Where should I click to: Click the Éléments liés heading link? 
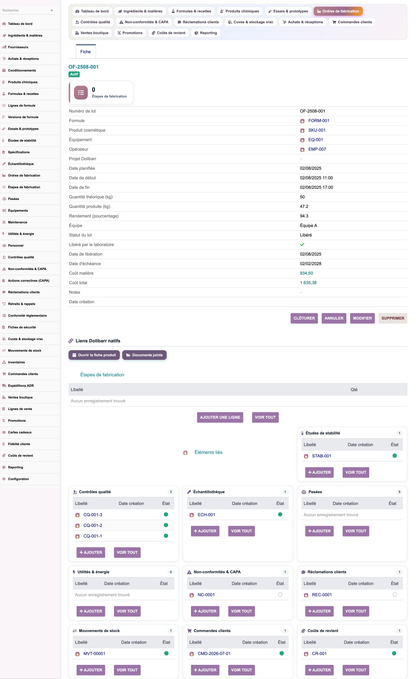[208, 453]
